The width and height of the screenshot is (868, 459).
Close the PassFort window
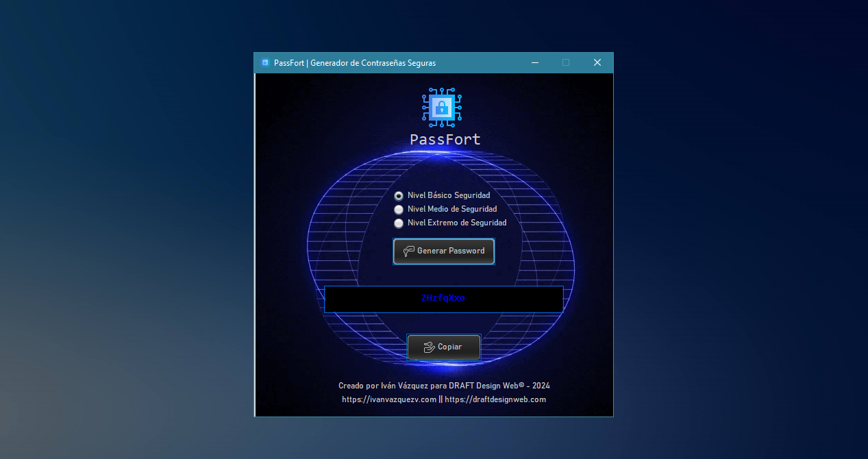pyautogui.click(x=597, y=63)
